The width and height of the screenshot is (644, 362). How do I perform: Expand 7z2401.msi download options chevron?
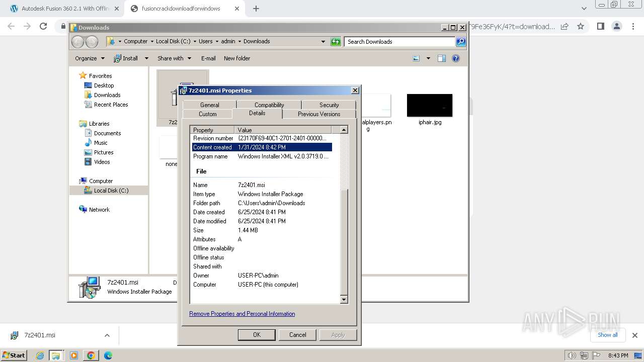[x=107, y=335]
